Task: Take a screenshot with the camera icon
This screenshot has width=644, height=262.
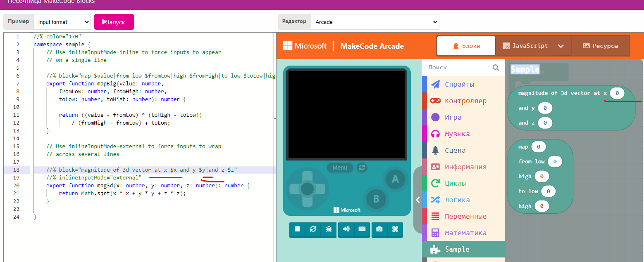Action: (x=379, y=229)
